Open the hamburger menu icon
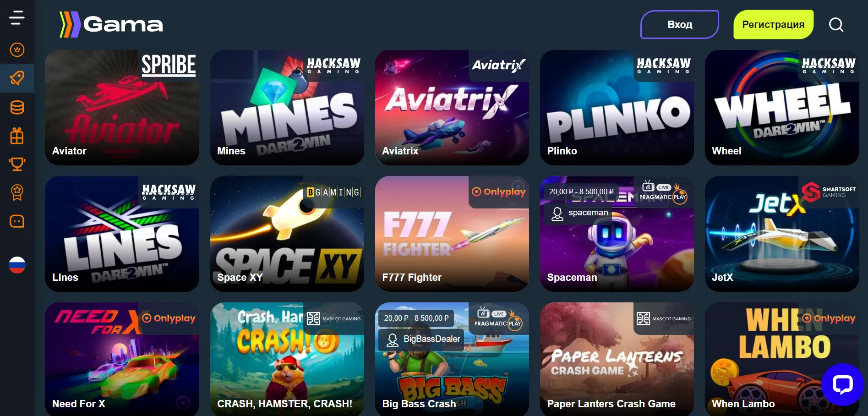Image resolution: width=868 pixels, height=416 pixels. pos(17,18)
